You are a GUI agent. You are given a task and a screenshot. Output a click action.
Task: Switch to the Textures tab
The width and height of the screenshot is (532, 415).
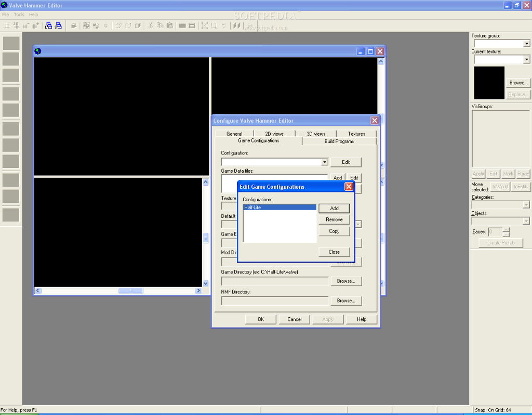(356, 134)
